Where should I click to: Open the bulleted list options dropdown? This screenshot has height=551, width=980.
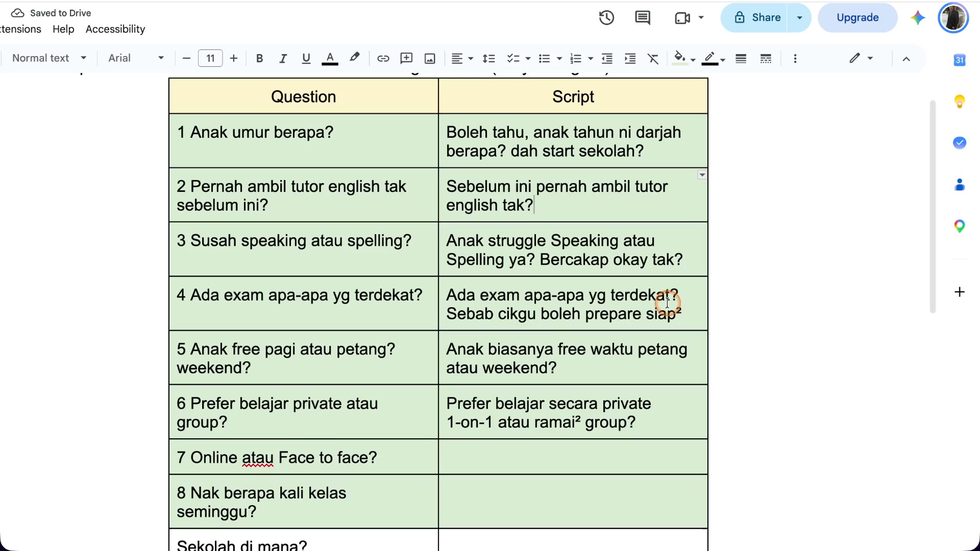pos(559,59)
